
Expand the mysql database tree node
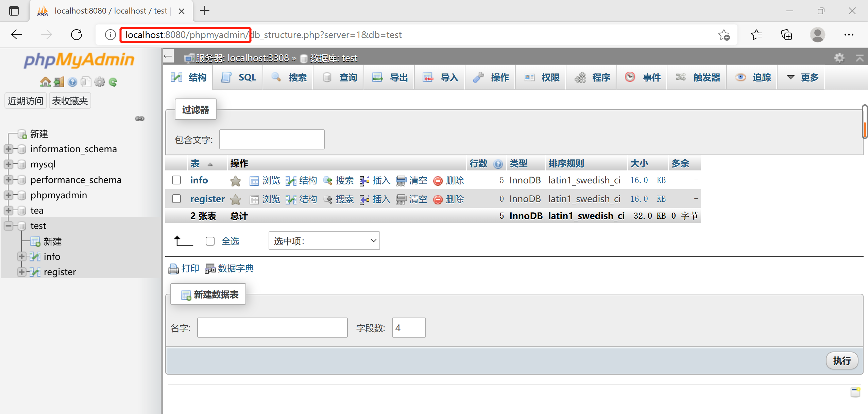click(8, 164)
